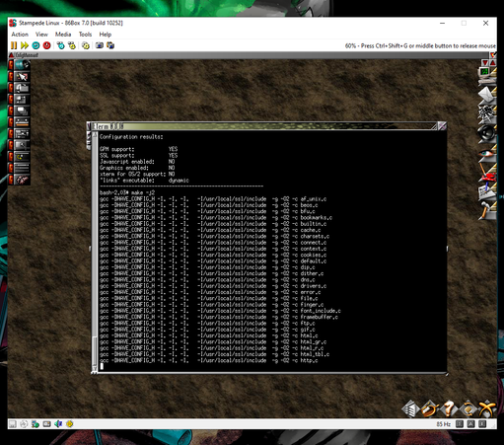Click the bottom pink scribble icon in left panel

pyautogui.click(x=22, y=180)
